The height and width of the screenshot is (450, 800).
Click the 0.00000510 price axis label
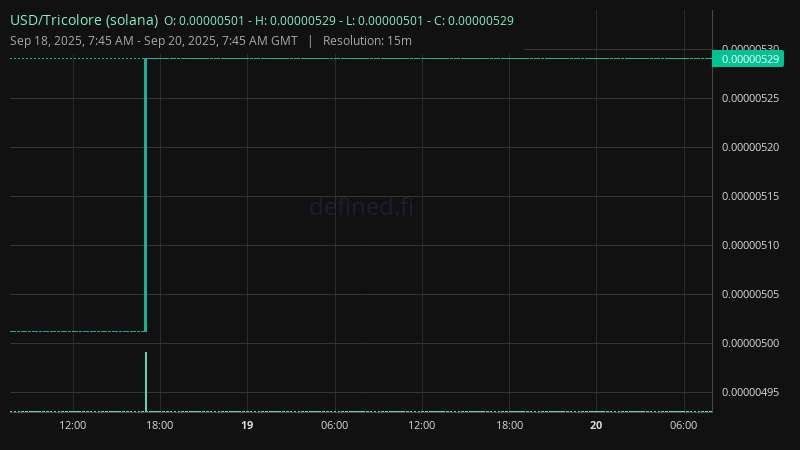click(751, 245)
